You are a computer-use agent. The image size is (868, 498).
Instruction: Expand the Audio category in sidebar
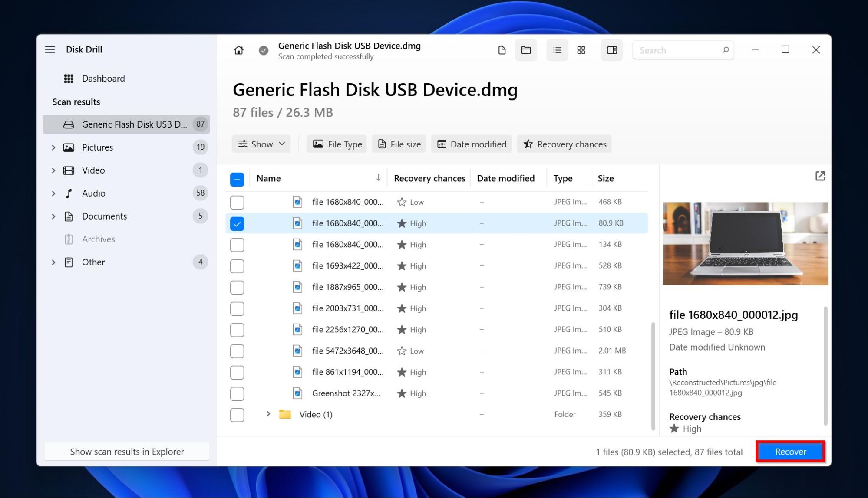click(53, 193)
